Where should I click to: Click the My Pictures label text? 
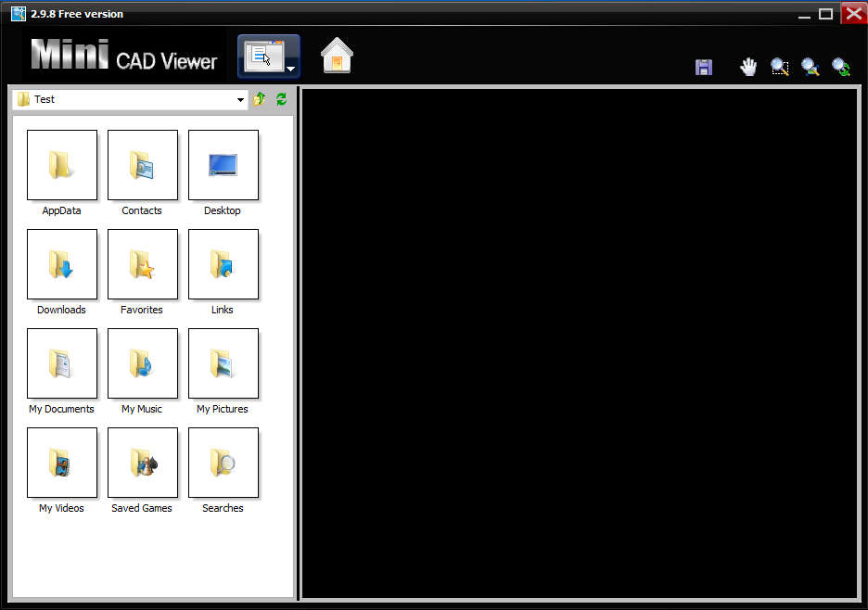tap(223, 409)
